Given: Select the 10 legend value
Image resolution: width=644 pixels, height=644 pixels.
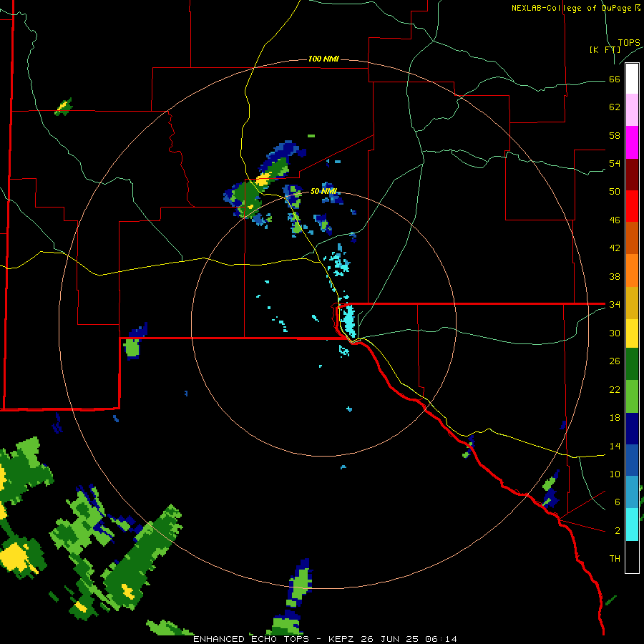Looking at the screenshot, I should pos(615,474).
